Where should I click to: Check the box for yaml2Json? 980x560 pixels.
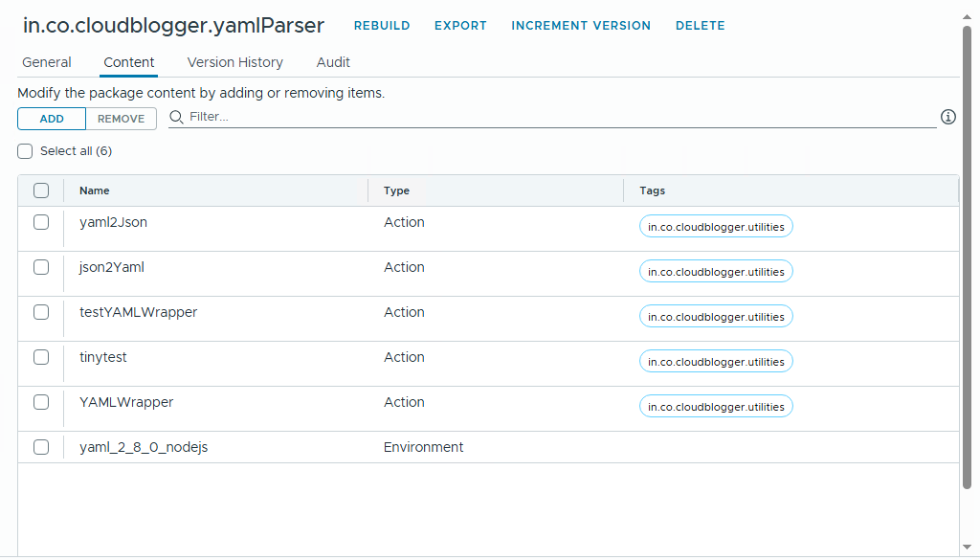point(41,222)
